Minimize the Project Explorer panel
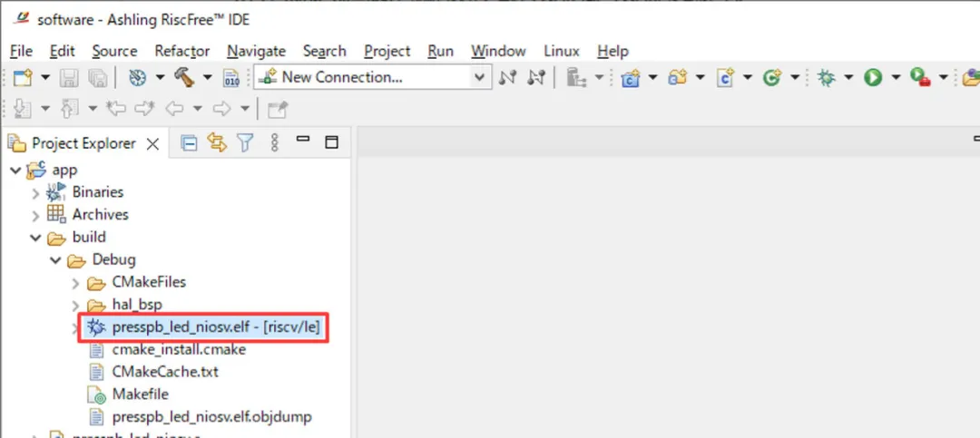Viewport: 980px width, 438px height. pyautogui.click(x=303, y=140)
